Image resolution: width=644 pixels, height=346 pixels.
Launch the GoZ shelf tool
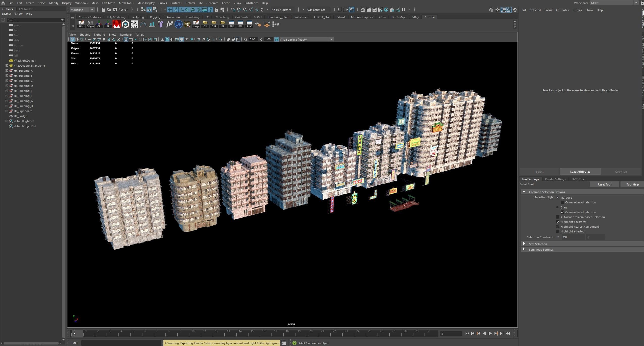pyautogui.click(x=134, y=24)
